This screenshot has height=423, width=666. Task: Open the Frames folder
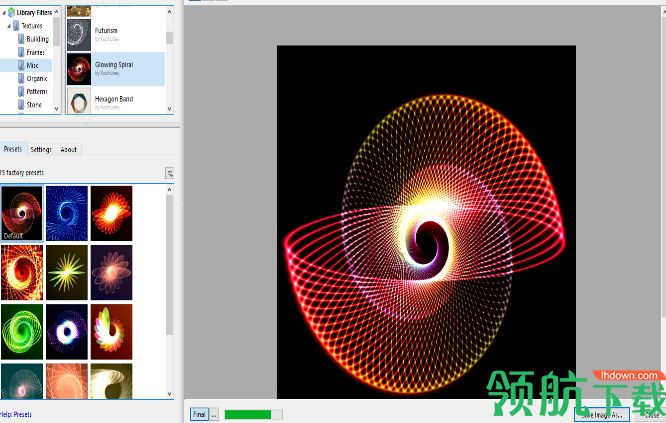(35, 52)
